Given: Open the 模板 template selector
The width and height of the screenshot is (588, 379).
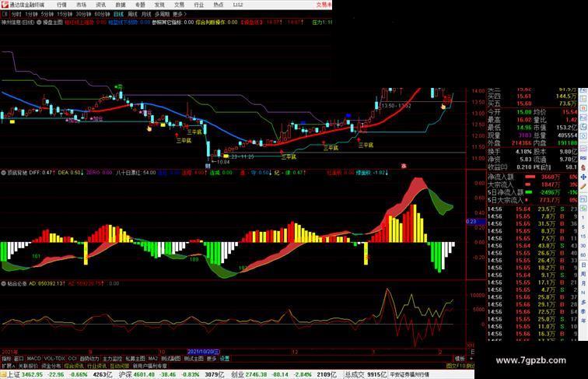Looking at the screenshot, I should pos(460,359).
